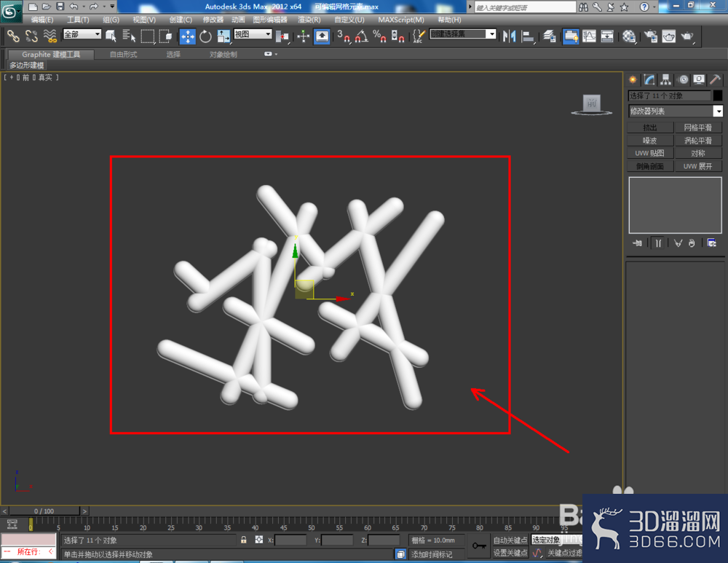Image resolution: width=728 pixels, height=563 pixels.
Task: Open the 修改器列表 modifier list dropdown
Action: click(x=676, y=111)
